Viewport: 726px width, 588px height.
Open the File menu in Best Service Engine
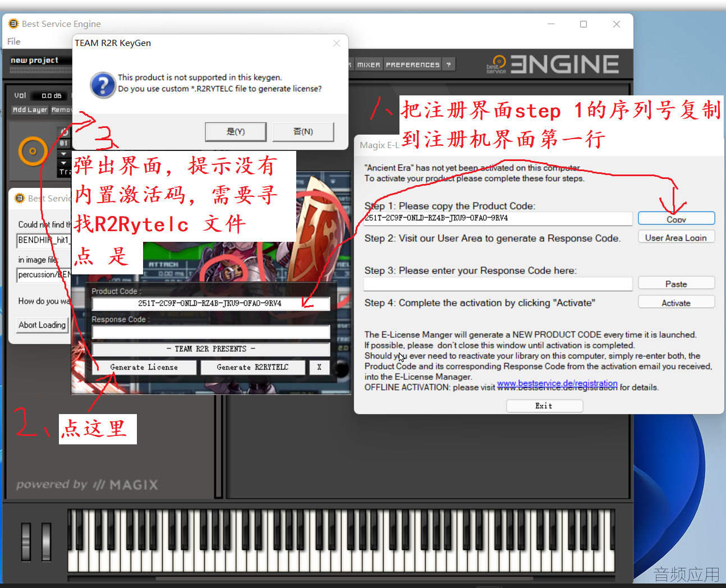tap(13, 42)
